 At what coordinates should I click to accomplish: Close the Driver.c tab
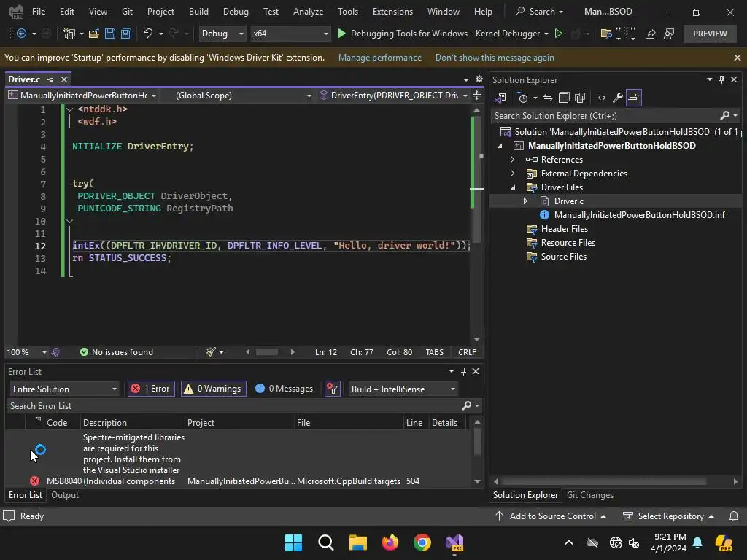(x=64, y=79)
